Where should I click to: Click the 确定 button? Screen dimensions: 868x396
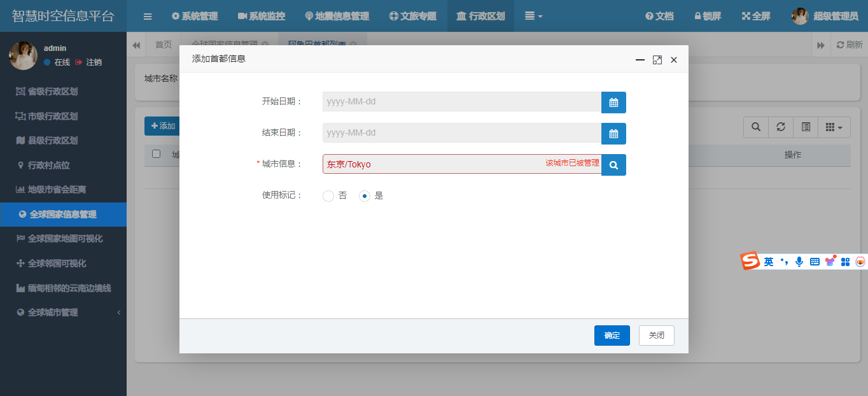(x=612, y=336)
